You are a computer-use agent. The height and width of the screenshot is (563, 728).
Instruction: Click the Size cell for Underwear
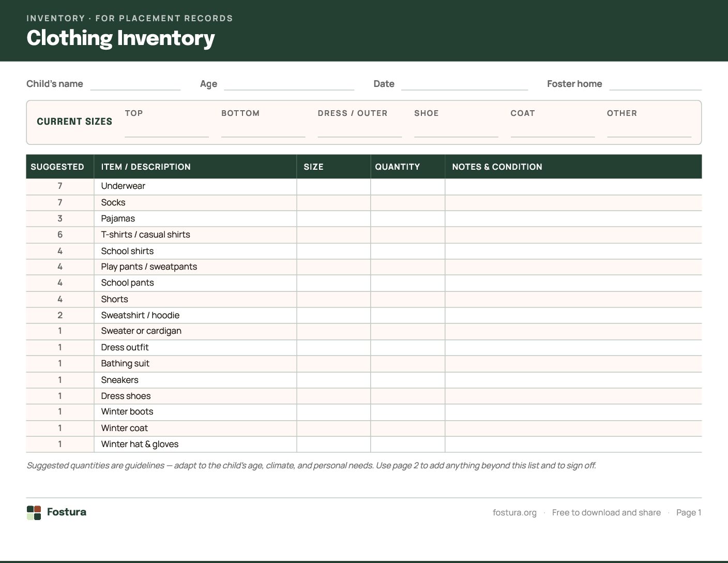[x=333, y=186]
